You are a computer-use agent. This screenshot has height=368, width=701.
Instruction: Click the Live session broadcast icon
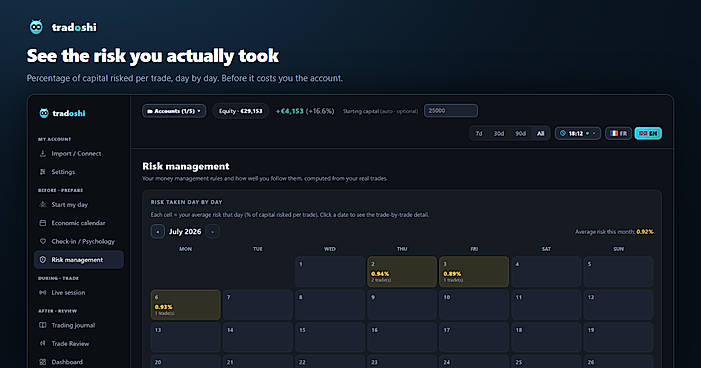(x=43, y=292)
